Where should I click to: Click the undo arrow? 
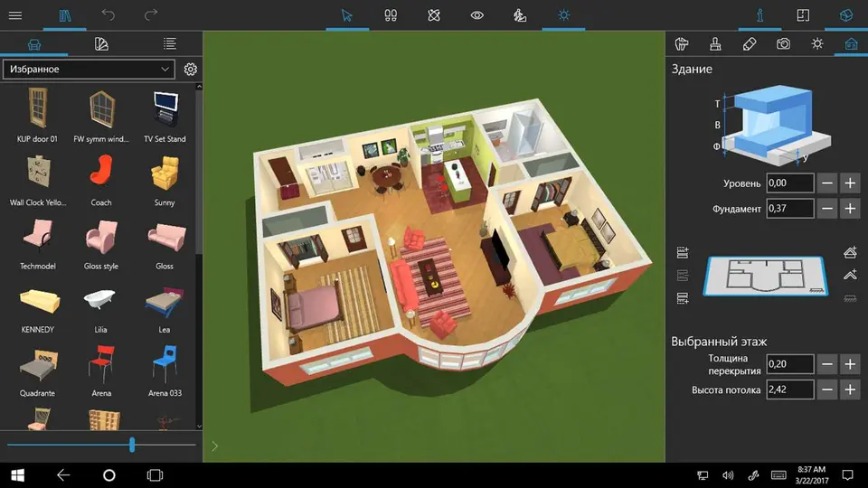coord(108,15)
